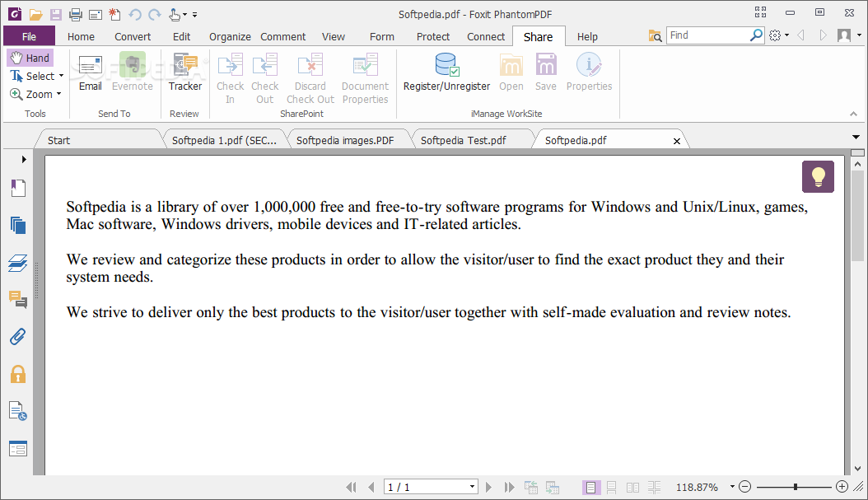Switch to Softpedia Test.pdf tab
The image size is (868, 500).
[x=464, y=141]
